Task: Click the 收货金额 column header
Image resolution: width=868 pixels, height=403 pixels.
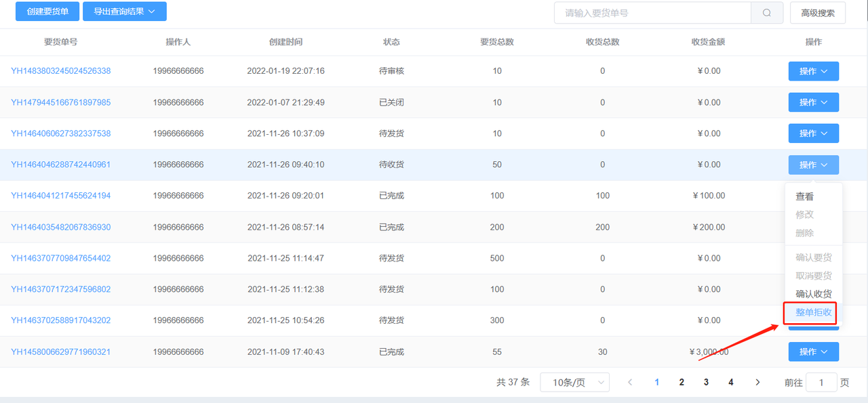Action: tap(708, 42)
